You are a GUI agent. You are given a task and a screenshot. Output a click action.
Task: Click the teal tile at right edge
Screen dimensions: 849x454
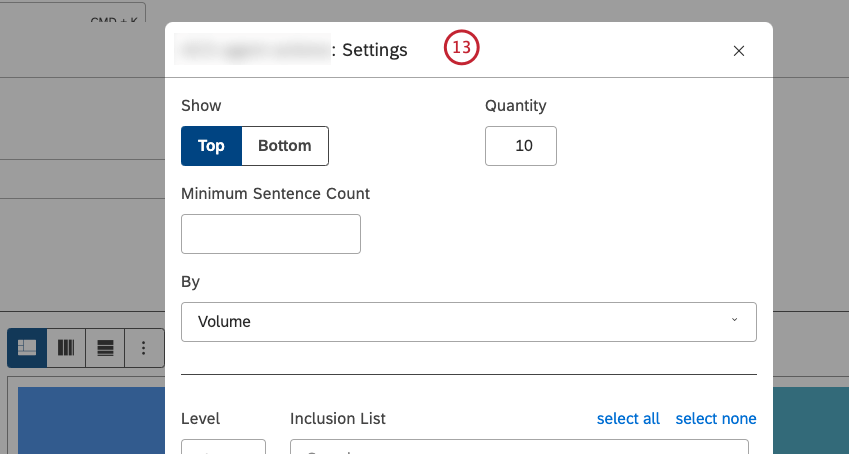806,420
